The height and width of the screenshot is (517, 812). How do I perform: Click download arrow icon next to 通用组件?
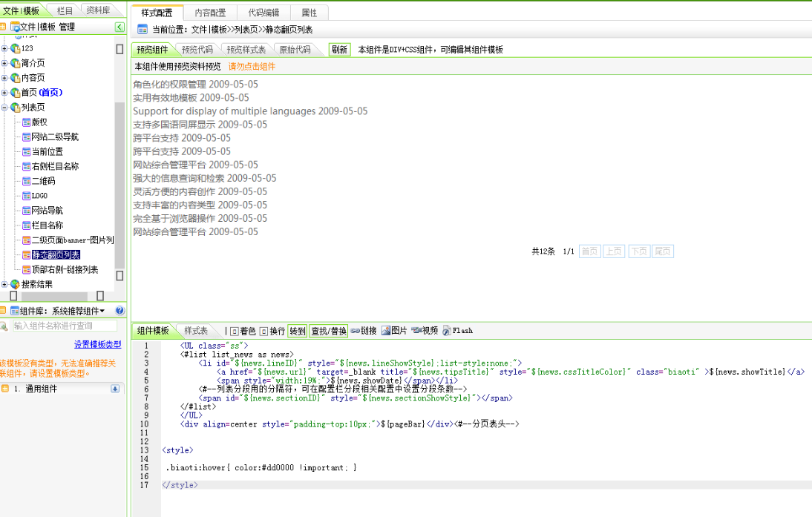pyautogui.click(x=115, y=389)
